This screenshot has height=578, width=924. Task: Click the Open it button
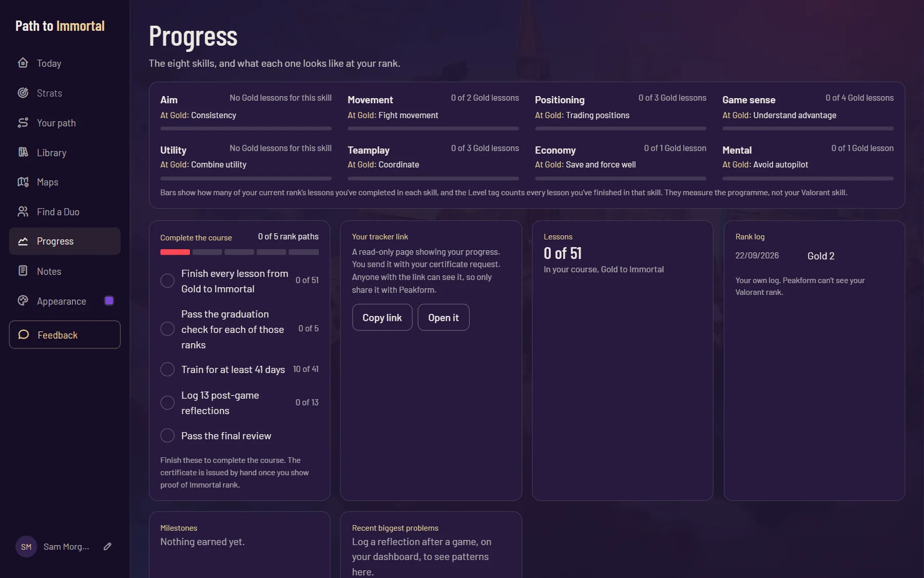pyautogui.click(x=444, y=318)
